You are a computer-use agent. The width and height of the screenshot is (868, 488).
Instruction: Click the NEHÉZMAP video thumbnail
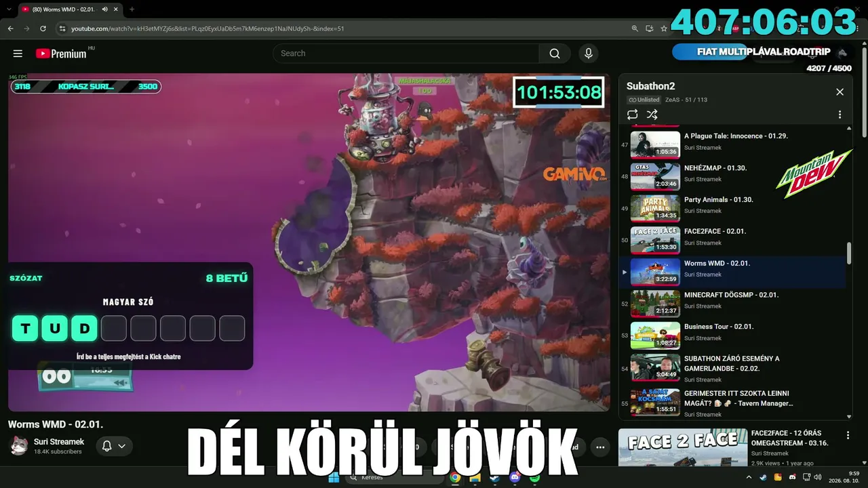(655, 176)
